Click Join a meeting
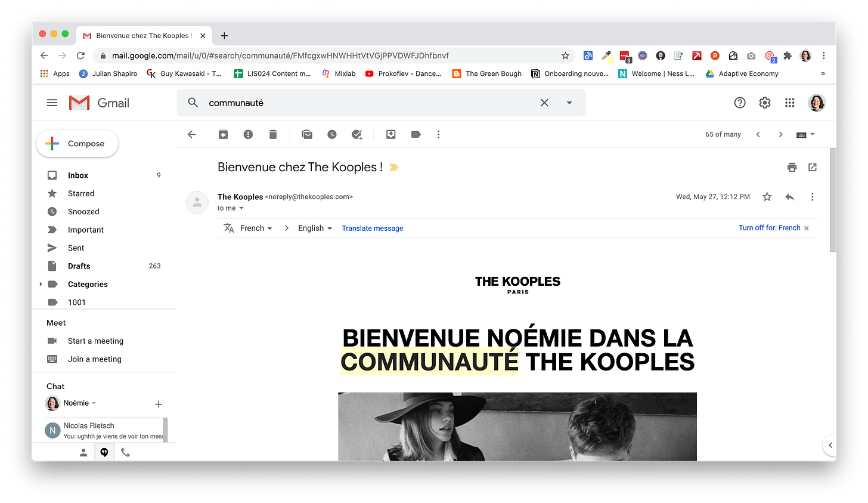This screenshot has width=868, height=503. click(94, 359)
